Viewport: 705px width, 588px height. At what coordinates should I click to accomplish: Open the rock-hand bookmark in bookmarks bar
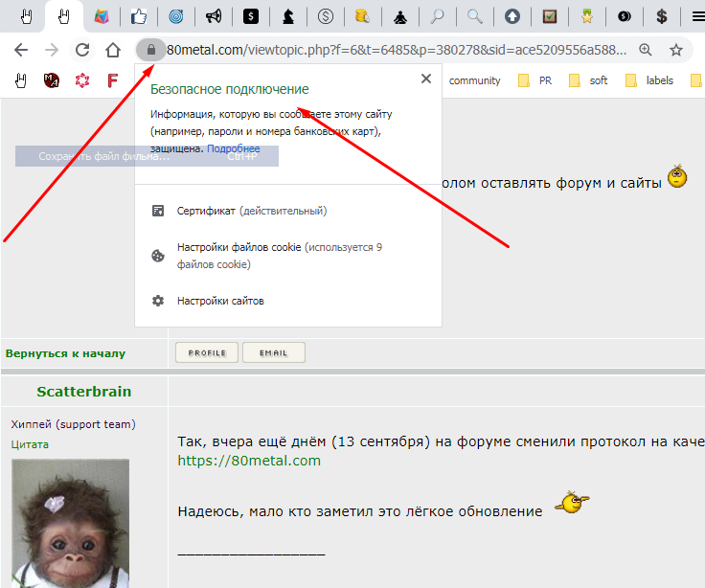coord(21,80)
